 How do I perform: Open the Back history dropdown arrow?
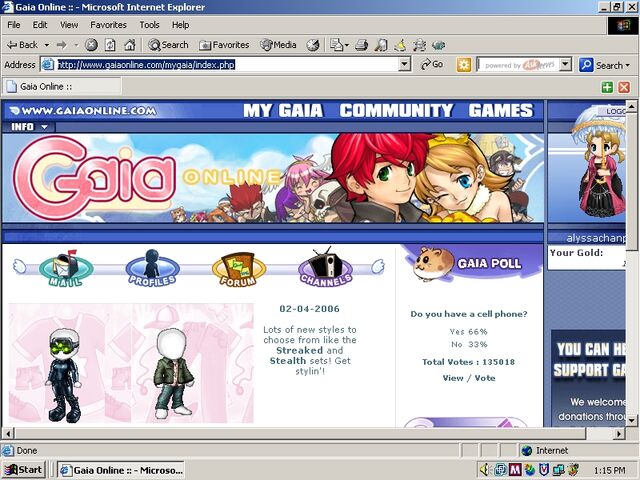tap(46, 45)
